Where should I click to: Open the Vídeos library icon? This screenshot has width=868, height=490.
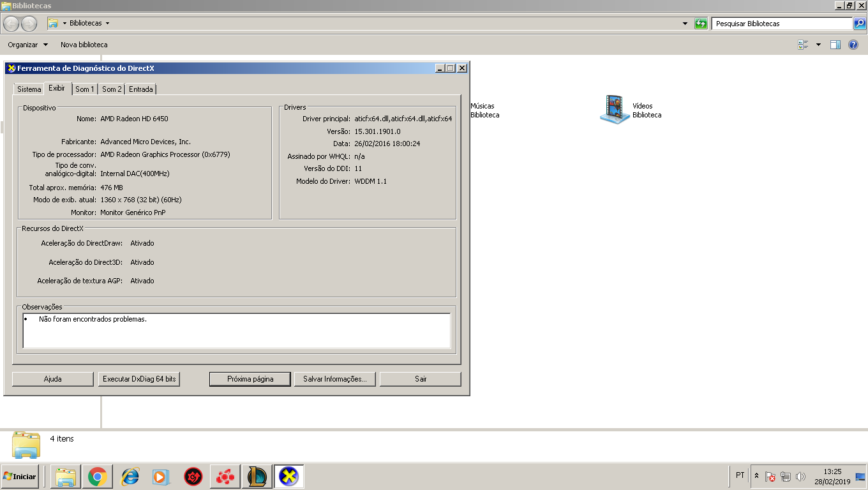615,110
